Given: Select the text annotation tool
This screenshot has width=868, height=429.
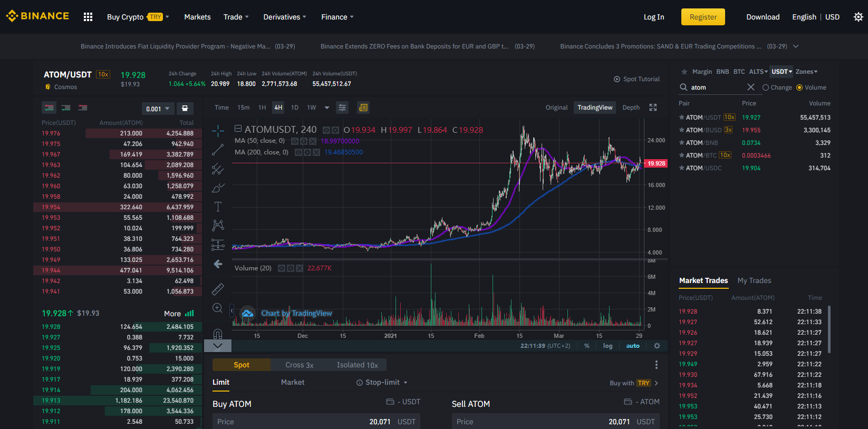Looking at the screenshot, I should pos(218,207).
